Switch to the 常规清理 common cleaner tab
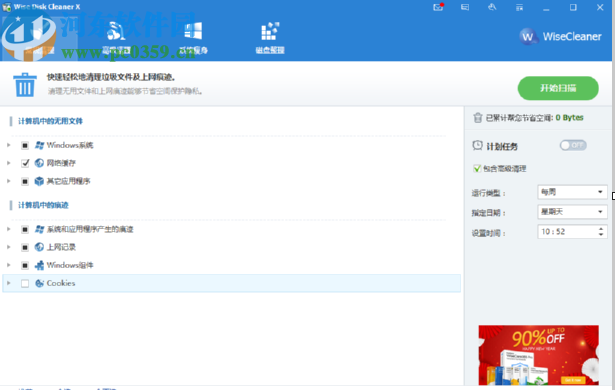Viewport: 615px width, 390px height. [39, 38]
